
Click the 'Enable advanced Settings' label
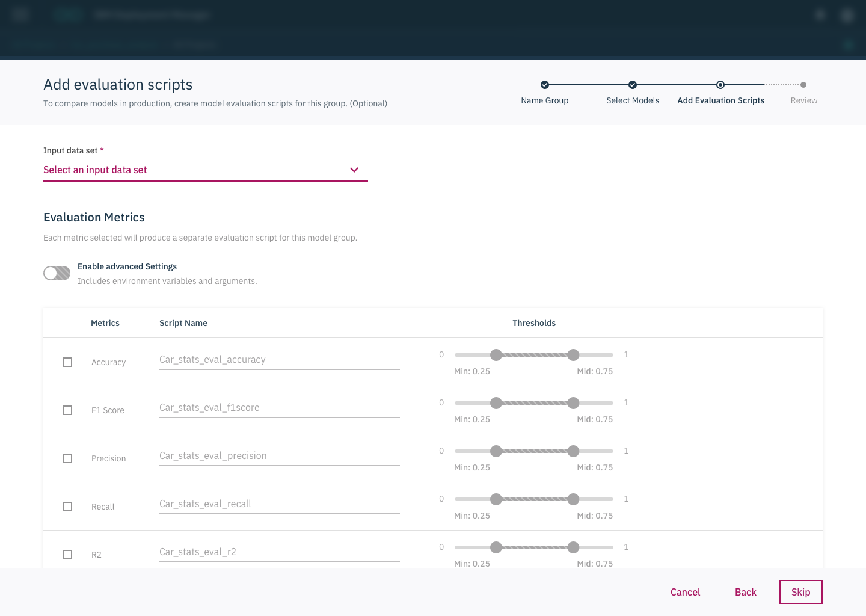127,266
